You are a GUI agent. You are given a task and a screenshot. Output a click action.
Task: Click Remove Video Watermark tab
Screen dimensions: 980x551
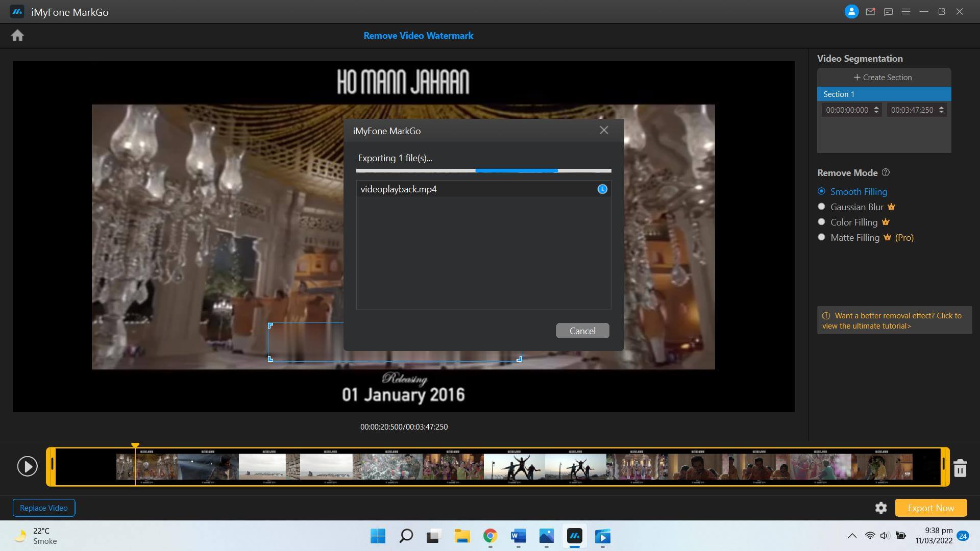[418, 36]
